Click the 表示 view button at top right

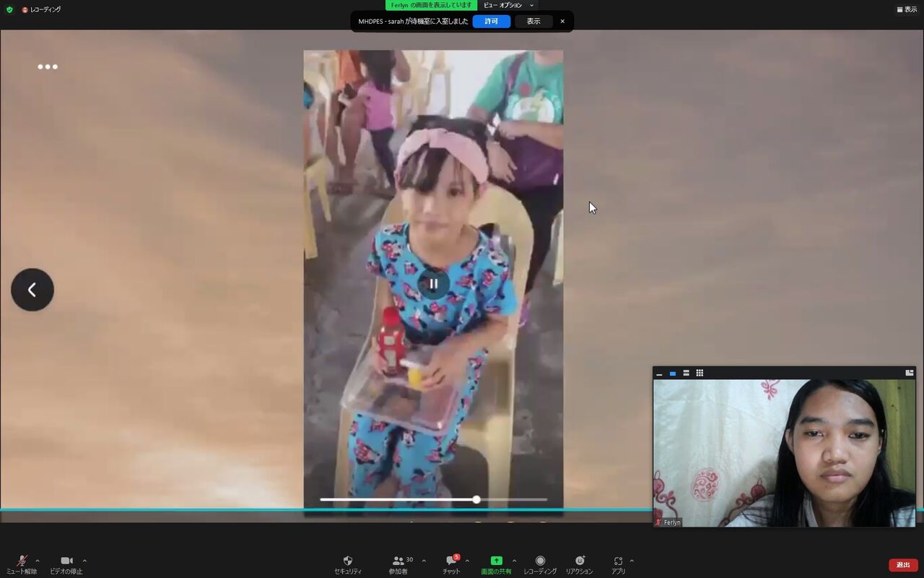907,9
